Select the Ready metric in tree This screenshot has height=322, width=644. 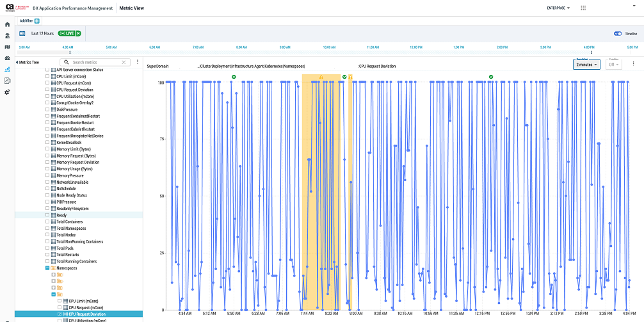click(61, 215)
